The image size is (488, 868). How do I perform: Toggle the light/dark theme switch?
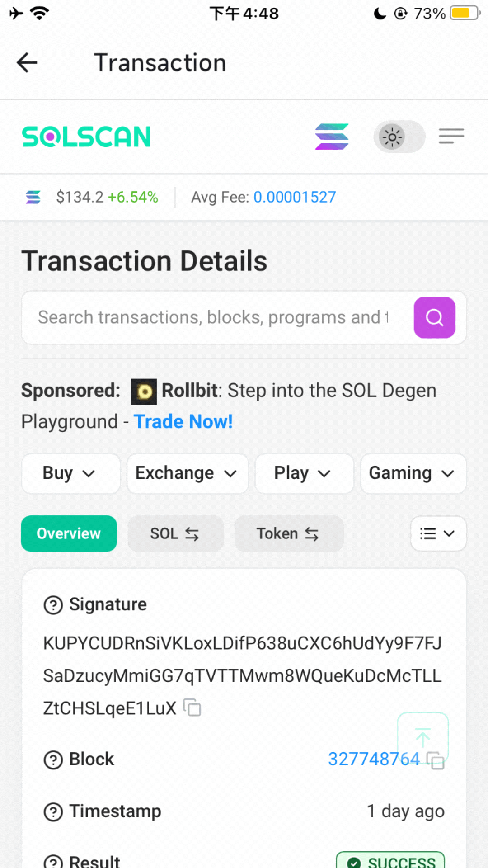tap(399, 137)
